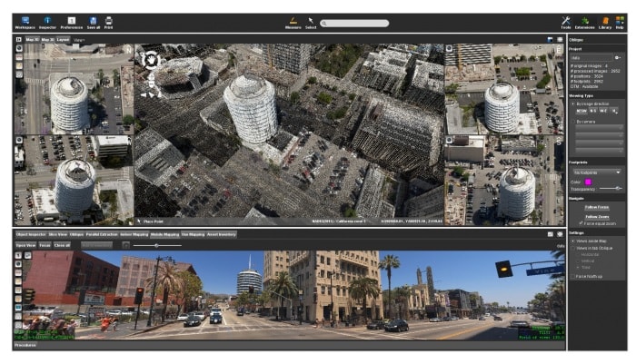Click the pan hand navigation control
The height and width of the screenshot is (364, 636).
pos(151,60)
